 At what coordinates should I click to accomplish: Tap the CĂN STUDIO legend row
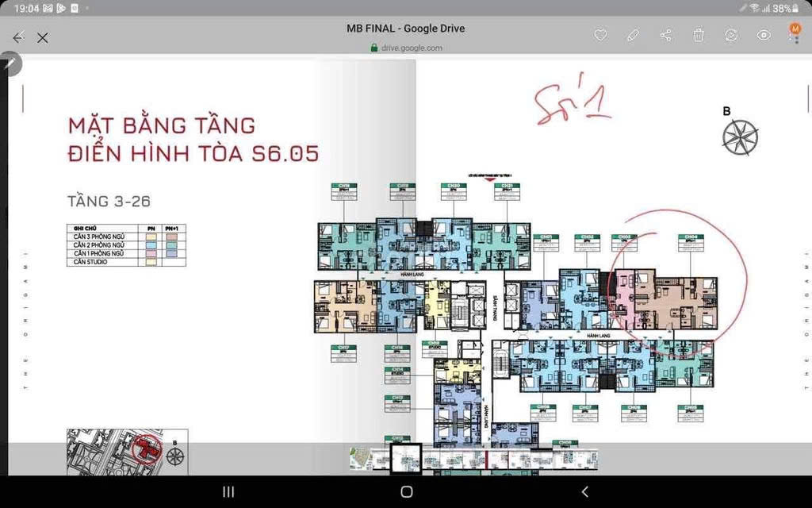point(126,262)
